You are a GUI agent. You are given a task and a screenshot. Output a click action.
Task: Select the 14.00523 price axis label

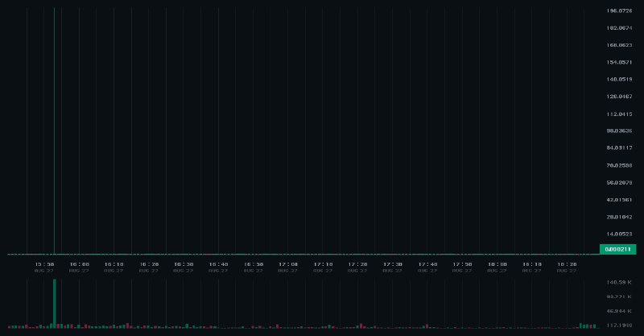(x=619, y=234)
